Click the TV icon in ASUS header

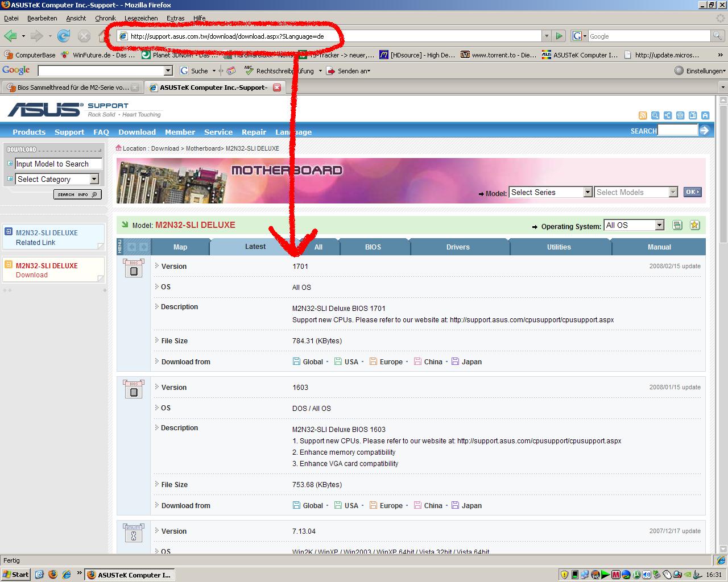693,115
